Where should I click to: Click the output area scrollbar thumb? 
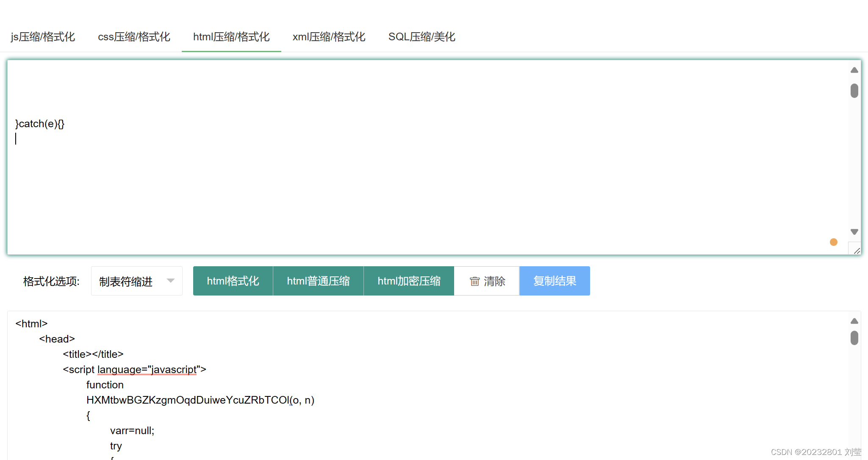click(x=854, y=338)
